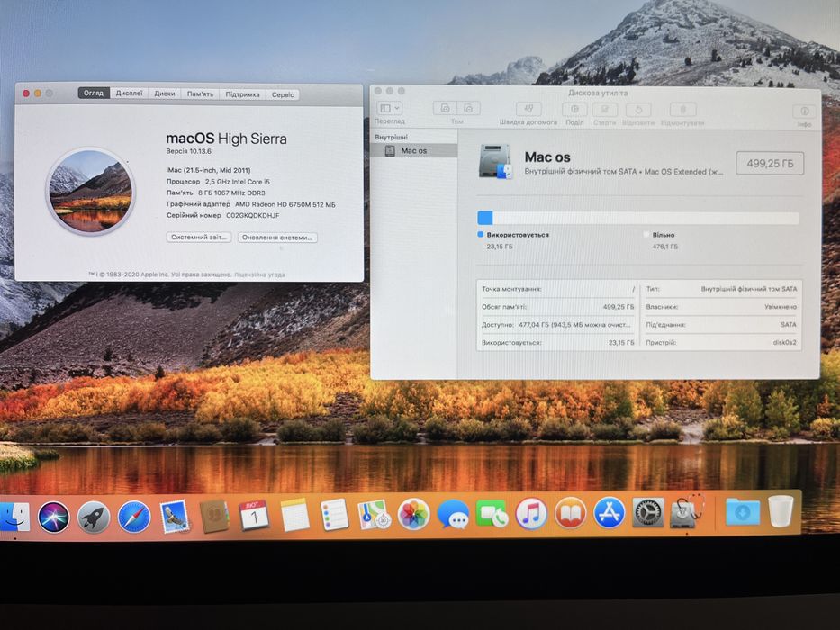Open Contacts from the Dock

(214, 516)
